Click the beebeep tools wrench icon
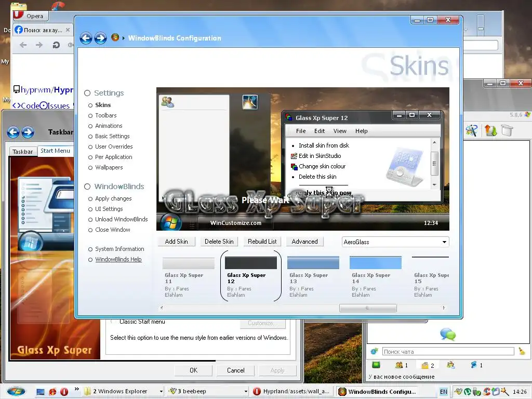Image resolution: width=532 pixels, height=399 pixels. (x=472, y=130)
